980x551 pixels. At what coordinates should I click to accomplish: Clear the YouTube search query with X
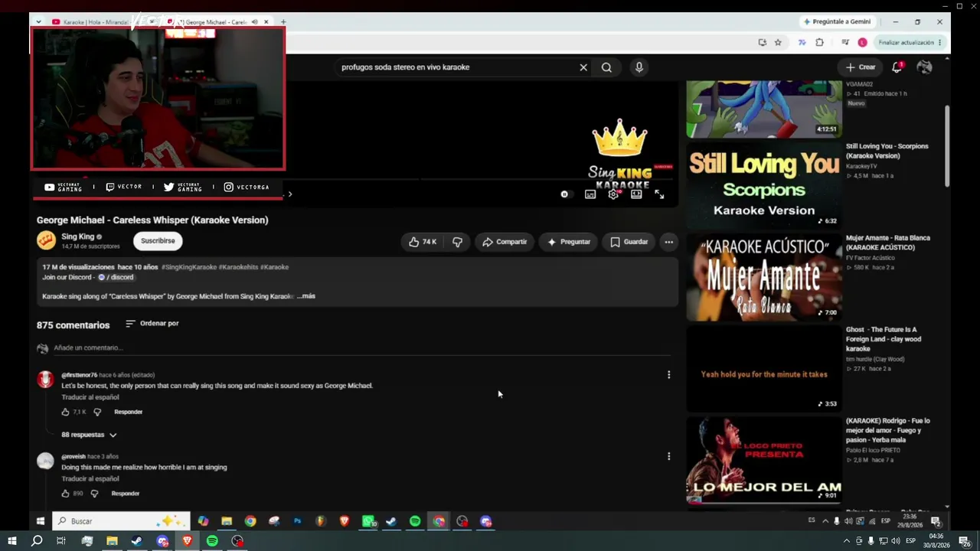583,67
